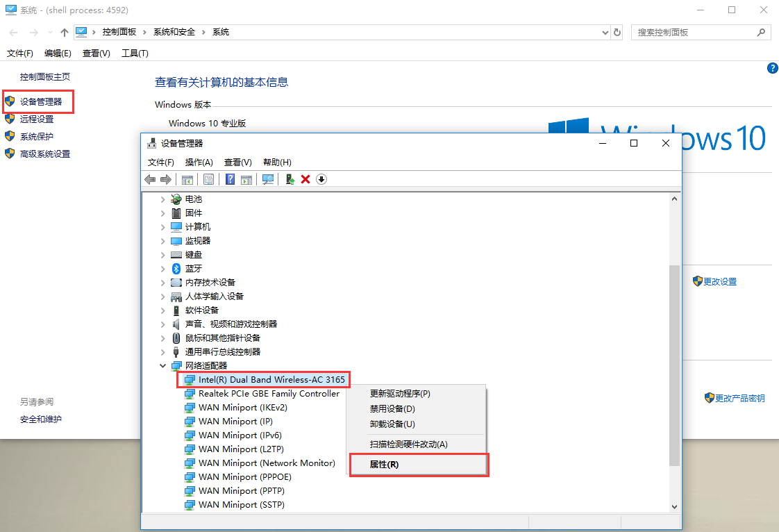Click the blue Help icon in Device Manager toolbar

tap(230, 179)
